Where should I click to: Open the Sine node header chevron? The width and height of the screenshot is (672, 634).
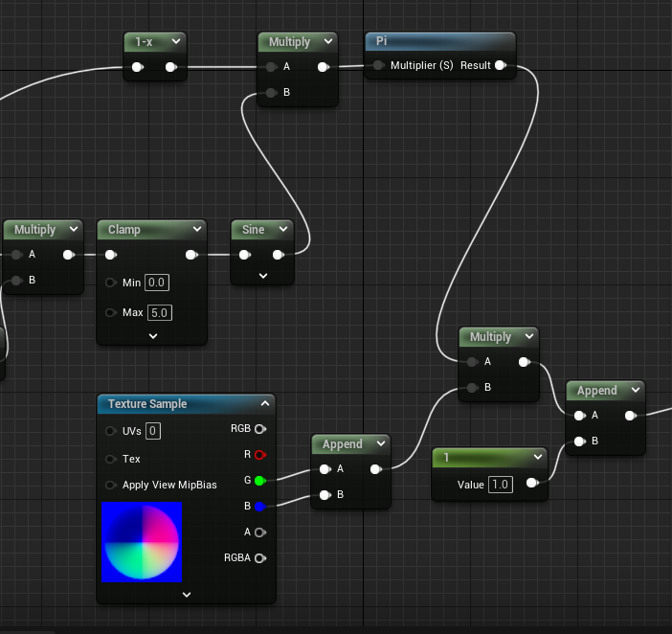pos(283,229)
